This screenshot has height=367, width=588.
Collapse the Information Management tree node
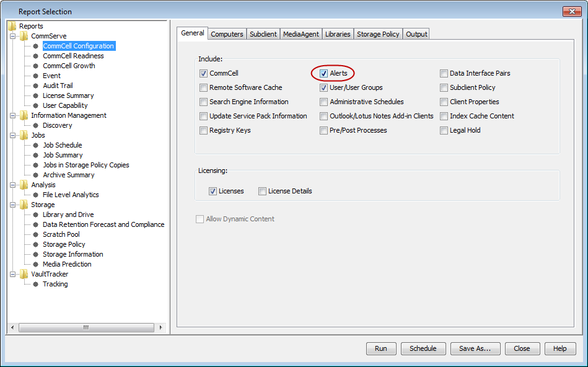point(13,115)
